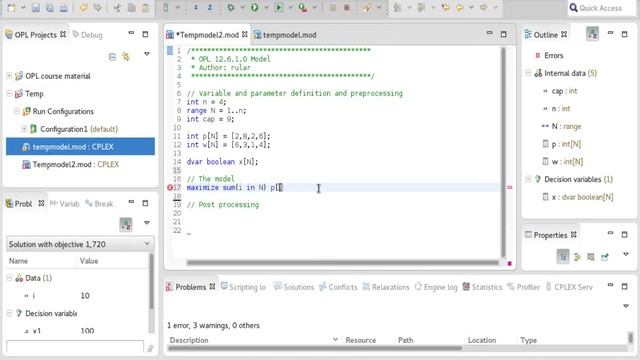Click the error marker on line 17
The width and height of the screenshot is (640, 360).
coord(170,187)
